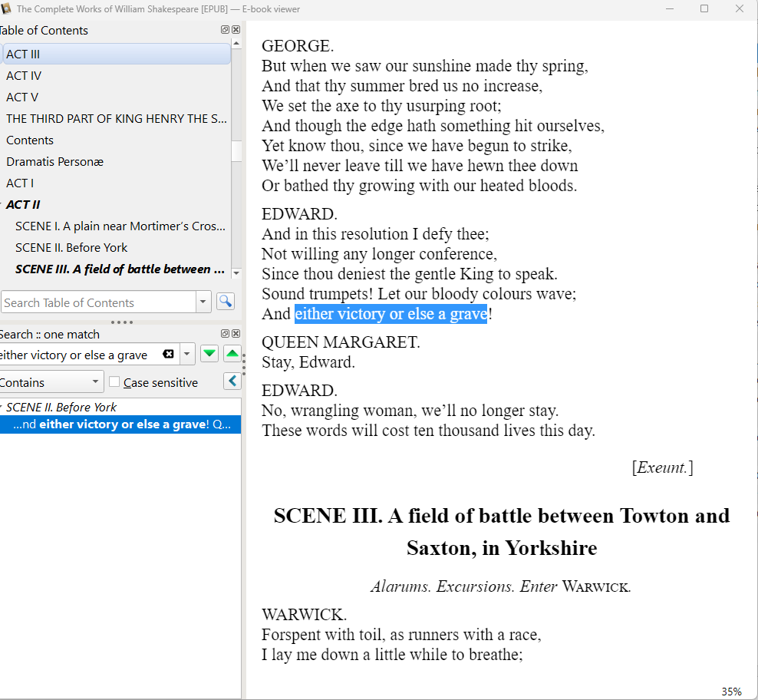Clear the search text field
Viewport: 758px width, 700px height.
pos(168,354)
